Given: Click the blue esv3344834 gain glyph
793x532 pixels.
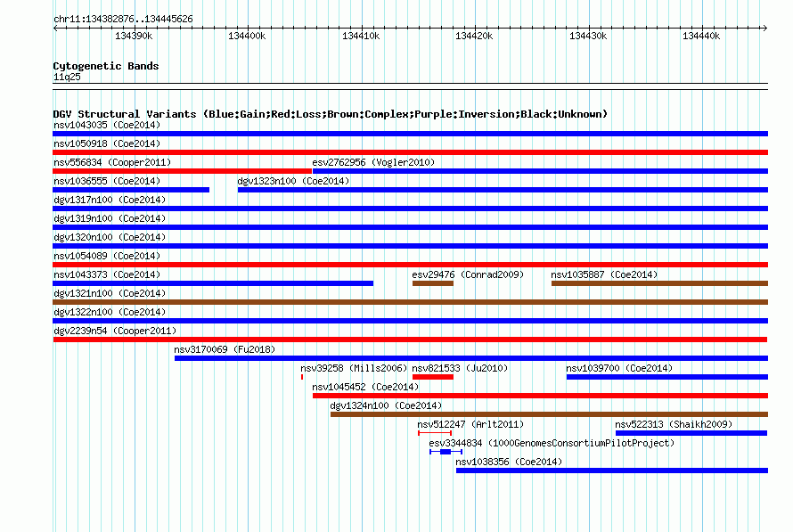Looking at the screenshot, I should (446, 452).
